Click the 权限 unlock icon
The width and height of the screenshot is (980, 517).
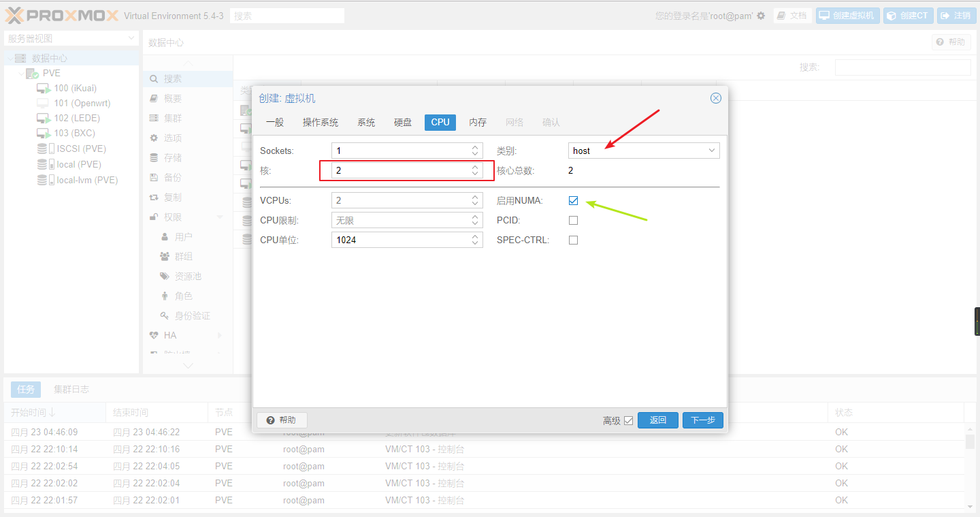pyautogui.click(x=154, y=217)
